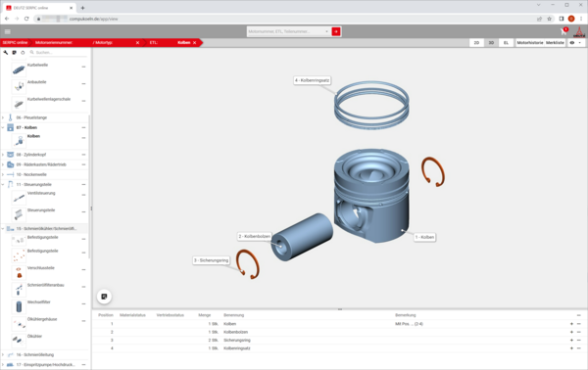This screenshot has width=588, height=370.
Task: Open the shopping cart
Action: pyautogui.click(x=563, y=32)
